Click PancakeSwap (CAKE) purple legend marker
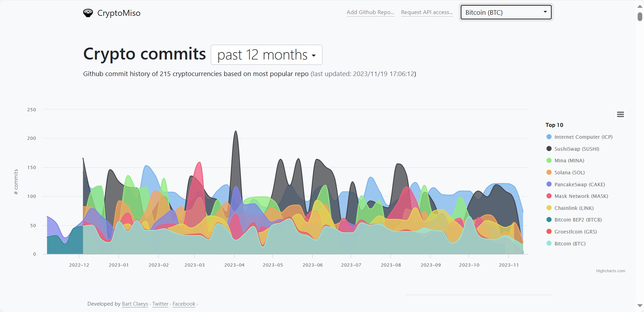This screenshot has height=312, width=644. pyautogui.click(x=549, y=185)
